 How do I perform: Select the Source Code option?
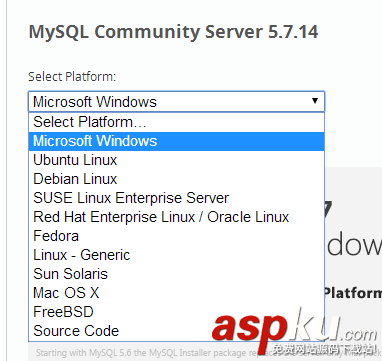coord(176,331)
